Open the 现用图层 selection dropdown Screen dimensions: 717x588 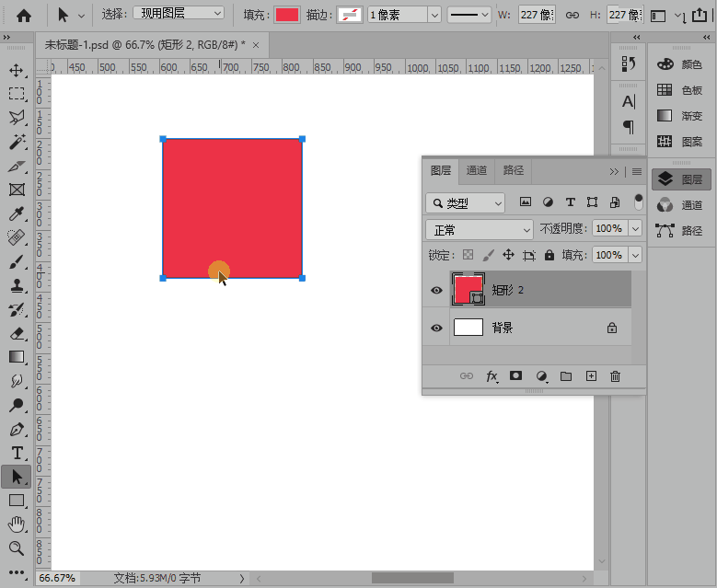point(179,13)
